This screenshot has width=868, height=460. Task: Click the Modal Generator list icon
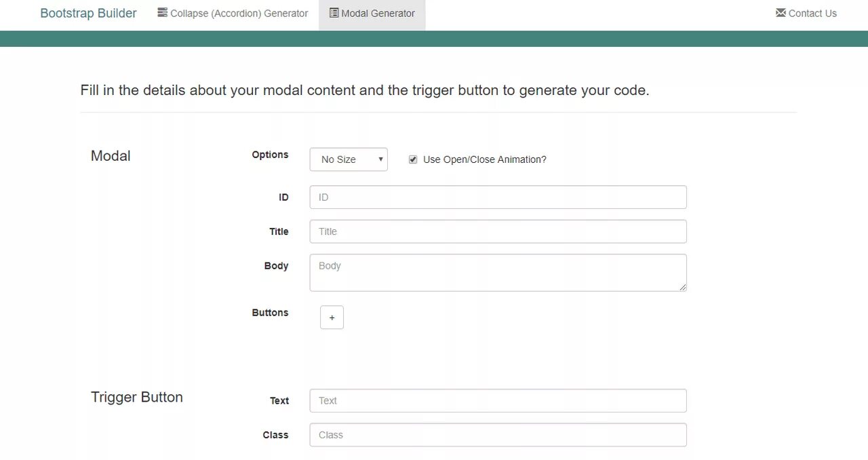click(334, 12)
